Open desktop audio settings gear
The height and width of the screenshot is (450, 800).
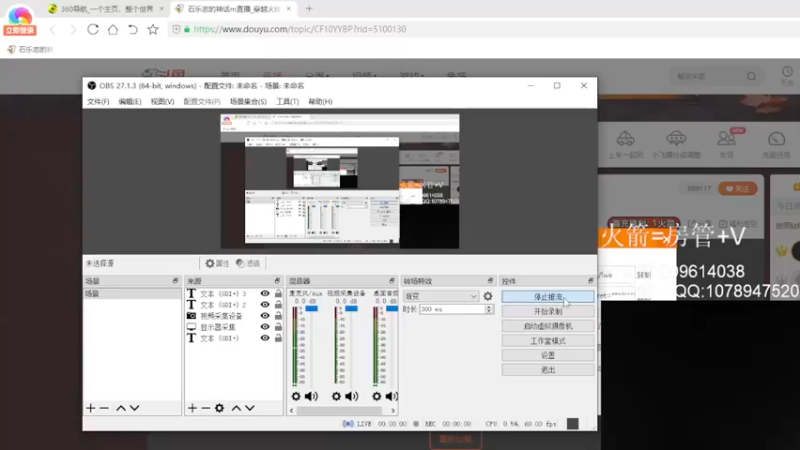click(377, 396)
